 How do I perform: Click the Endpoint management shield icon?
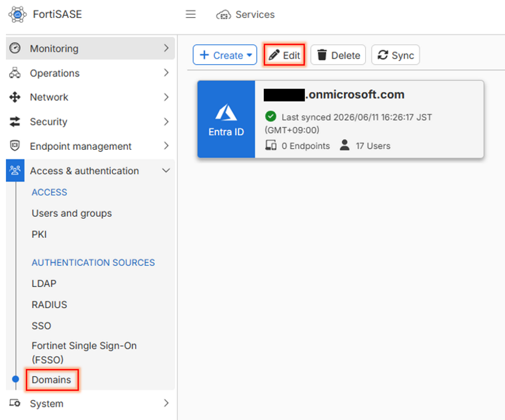(x=15, y=146)
